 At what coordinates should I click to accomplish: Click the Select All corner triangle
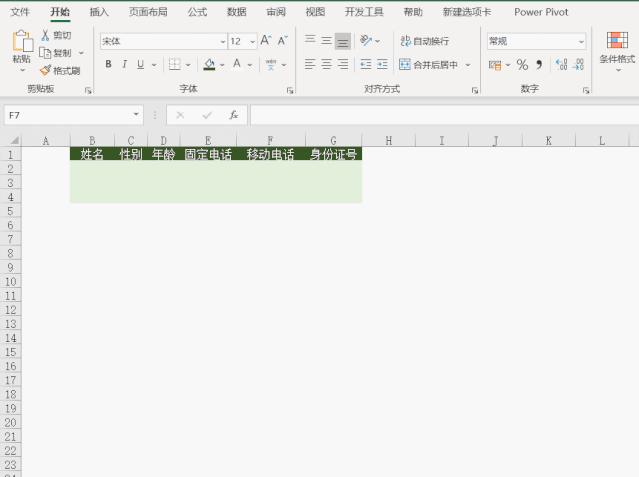tap(14, 141)
